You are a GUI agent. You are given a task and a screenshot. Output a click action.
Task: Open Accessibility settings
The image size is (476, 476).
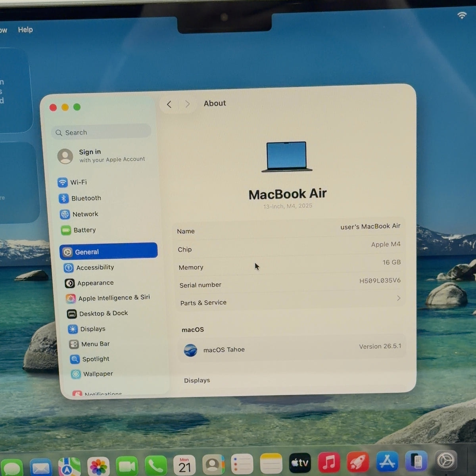click(x=89, y=268)
